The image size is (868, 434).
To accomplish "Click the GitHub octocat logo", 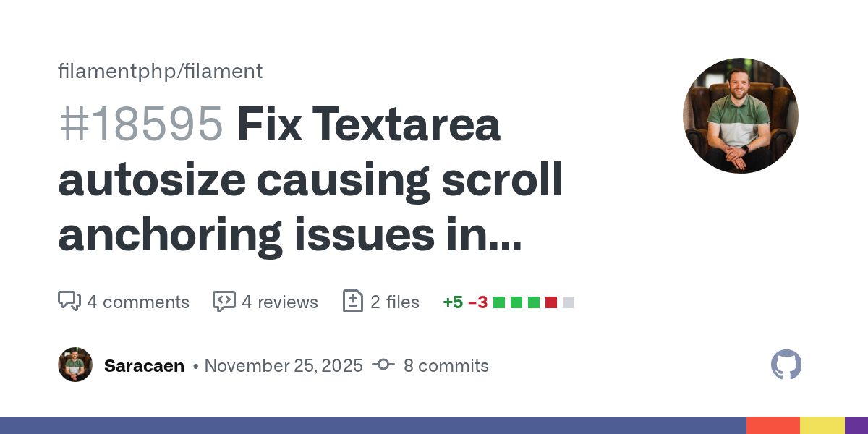I will 786,365.
